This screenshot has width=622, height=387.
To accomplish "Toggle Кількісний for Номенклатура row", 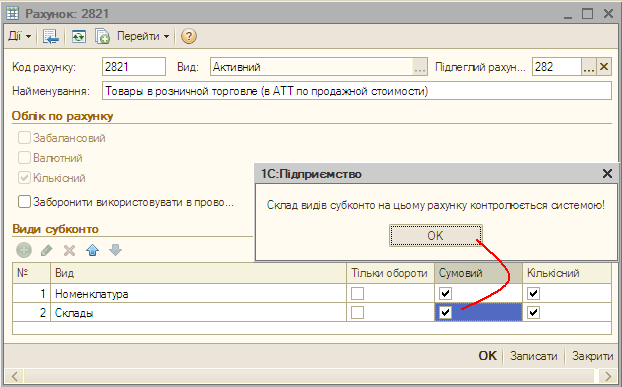I will (534, 293).
